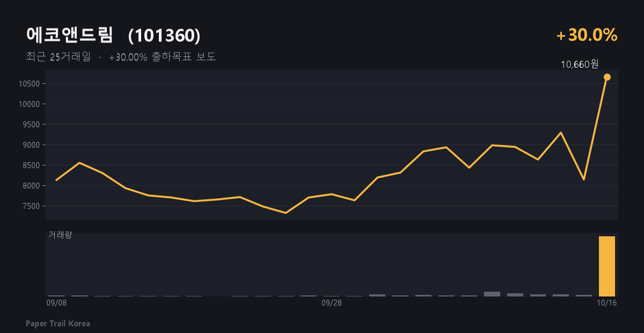Viewport: 644px width, 333px height.
Task: Click the subtitle 최근 25거래일 +30.00% 출하목표 보도
Action: click(121, 57)
